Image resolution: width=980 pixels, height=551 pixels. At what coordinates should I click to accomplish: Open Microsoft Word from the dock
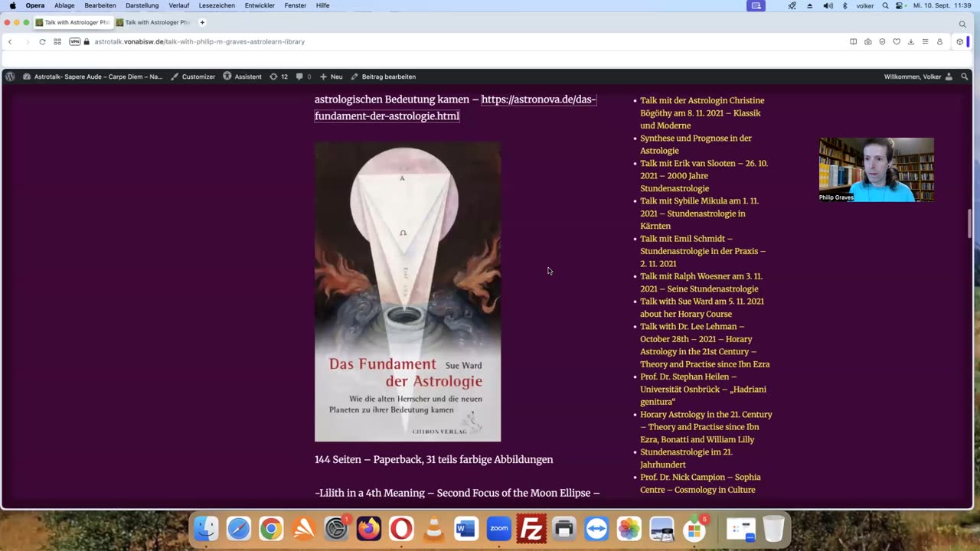point(465,528)
